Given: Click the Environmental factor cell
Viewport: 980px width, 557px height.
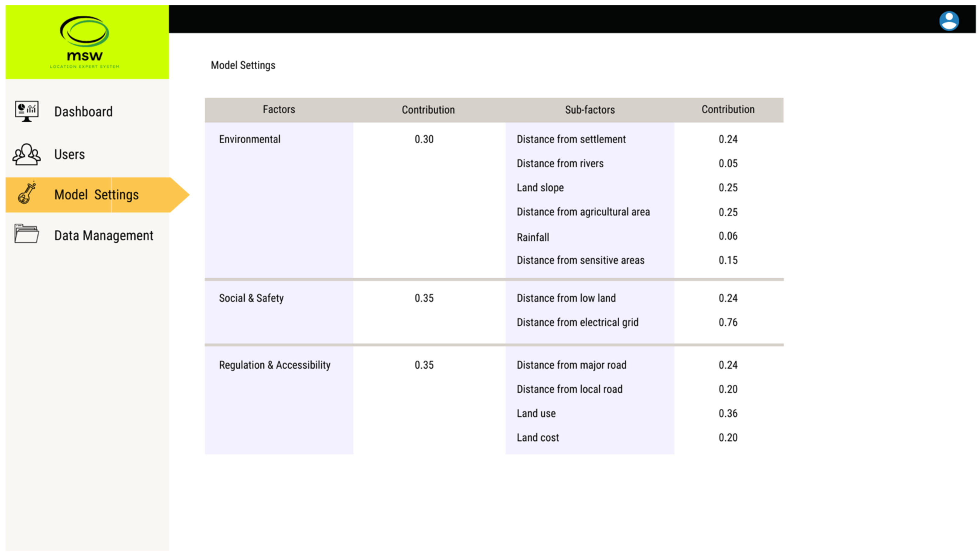Looking at the screenshot, I should tap(250, 139).
